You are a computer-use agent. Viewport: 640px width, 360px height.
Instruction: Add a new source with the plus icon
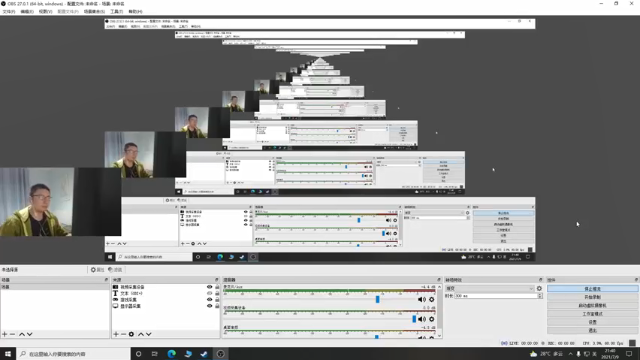pos(116,334)
